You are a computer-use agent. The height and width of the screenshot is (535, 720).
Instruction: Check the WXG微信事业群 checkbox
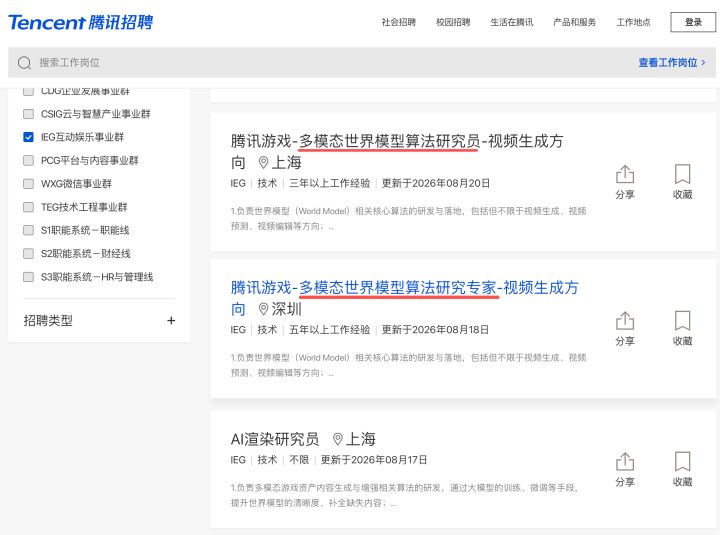point(28,184)
